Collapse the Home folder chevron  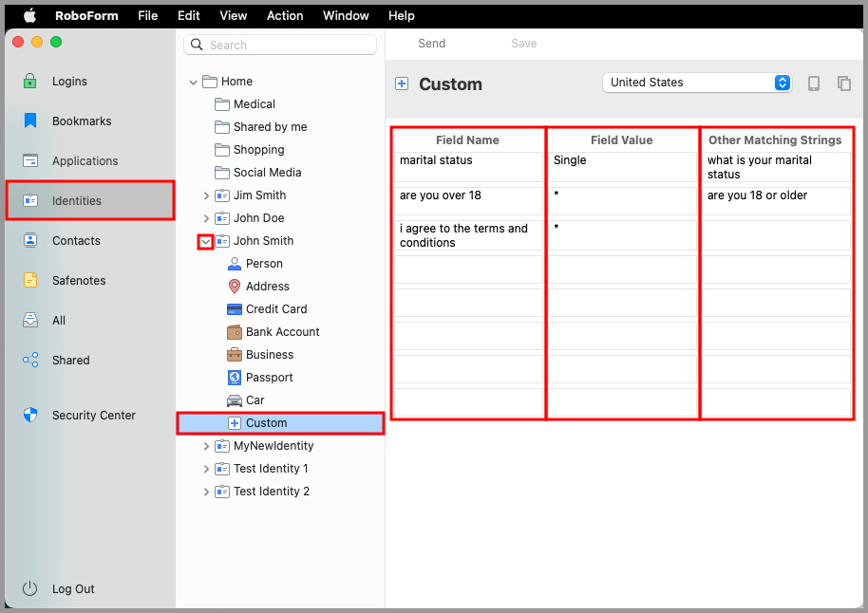pos(193,82)
